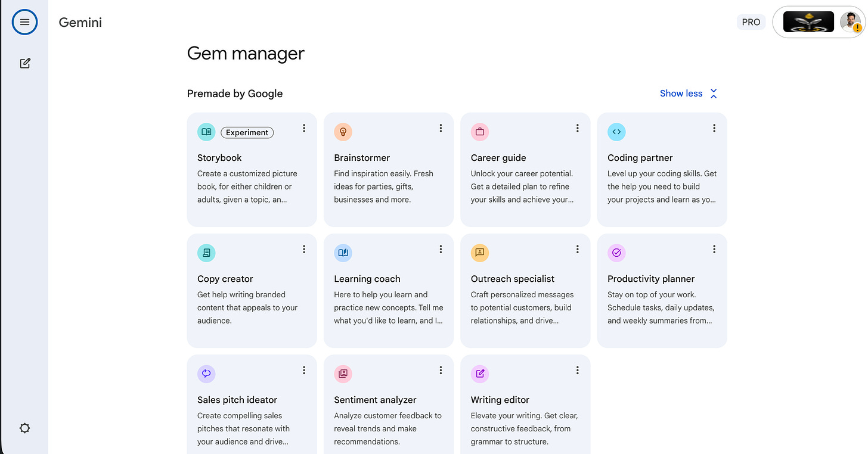Click the Coding partner code-brackets icon
This screenshot has height=454, width=868.
(616, 132)
